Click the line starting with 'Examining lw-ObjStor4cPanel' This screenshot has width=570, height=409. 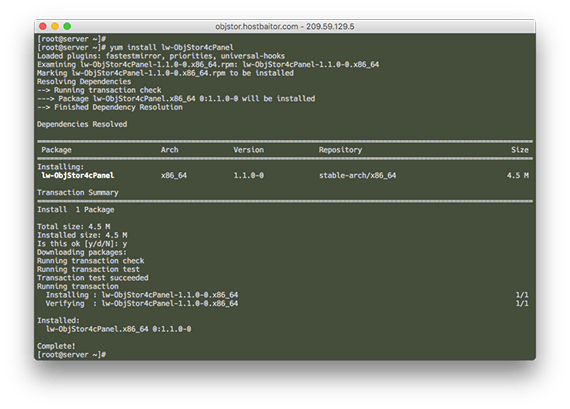(208, 65)
